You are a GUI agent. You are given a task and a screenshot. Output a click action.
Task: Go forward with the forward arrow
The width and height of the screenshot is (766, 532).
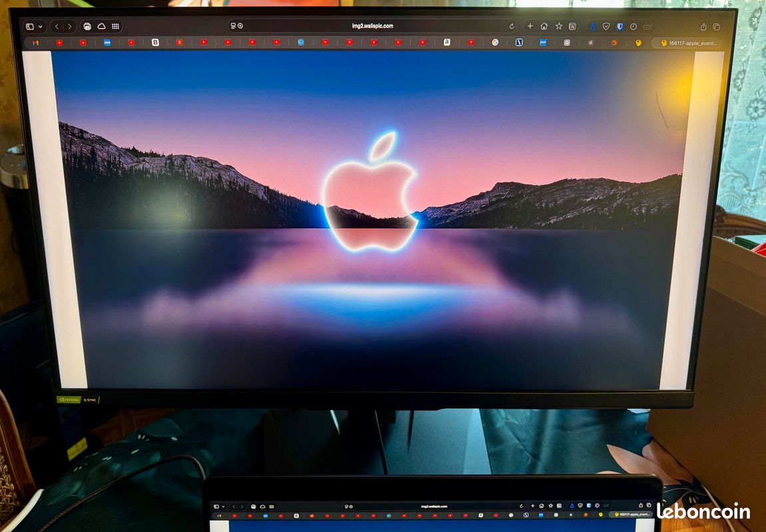pyautogui.click(x=69, y=27)
